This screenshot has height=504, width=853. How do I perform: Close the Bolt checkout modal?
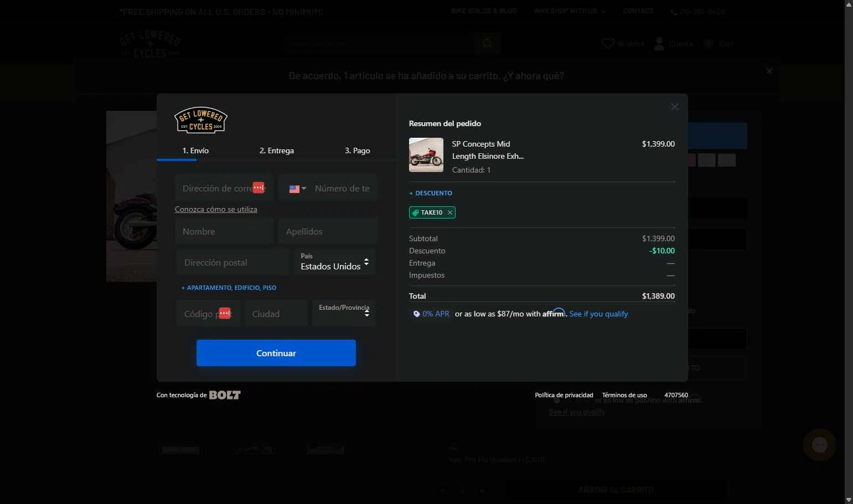point(674,107)
